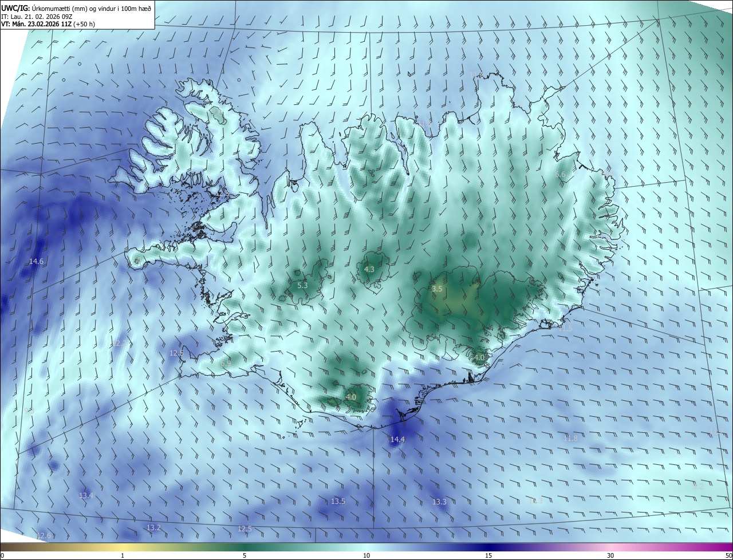
Task: Select the 11.8 value label in the sea
Action: [x=570, y=438]
